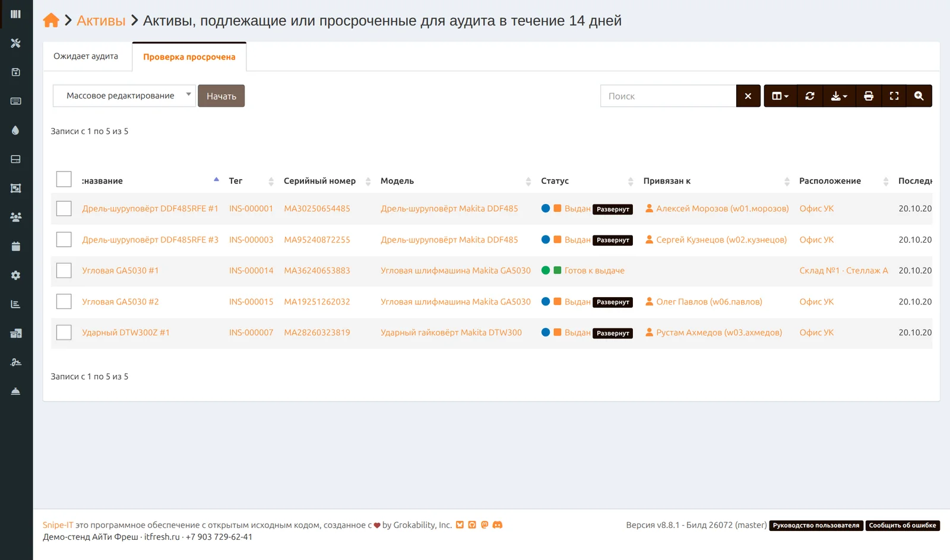Image resolution: width=950 pixels, height=560 pixels.
Task: Open the Массовое редактирование dropdown
Action: [x=124, y=96]
